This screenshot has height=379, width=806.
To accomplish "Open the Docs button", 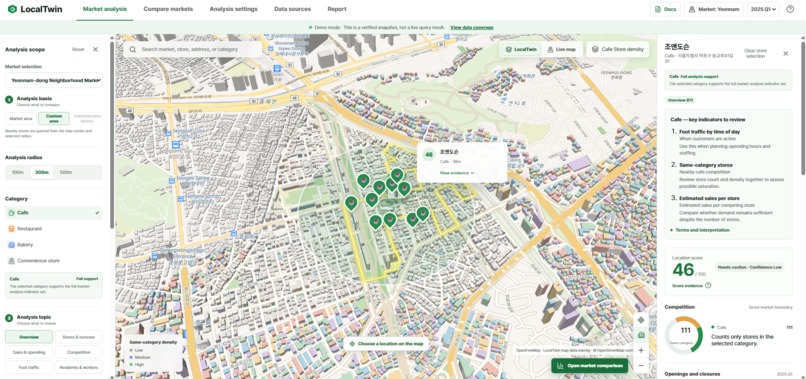I will pyautogui.click(x=665, y=9).
